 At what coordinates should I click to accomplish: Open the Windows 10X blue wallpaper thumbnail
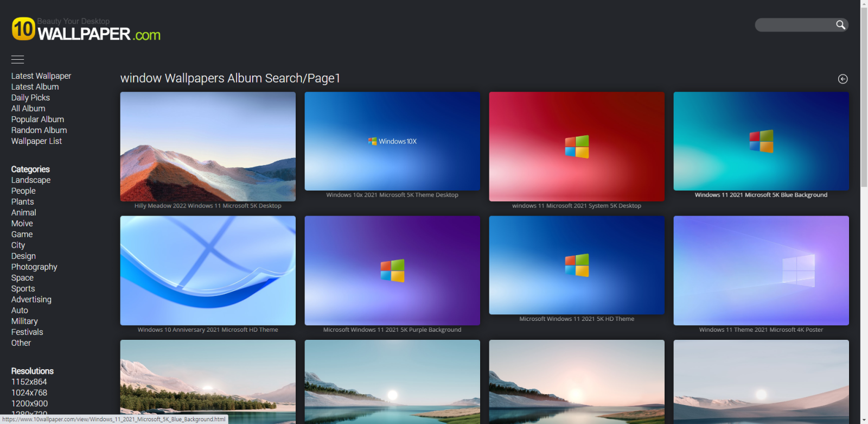[x=392, y=141]
